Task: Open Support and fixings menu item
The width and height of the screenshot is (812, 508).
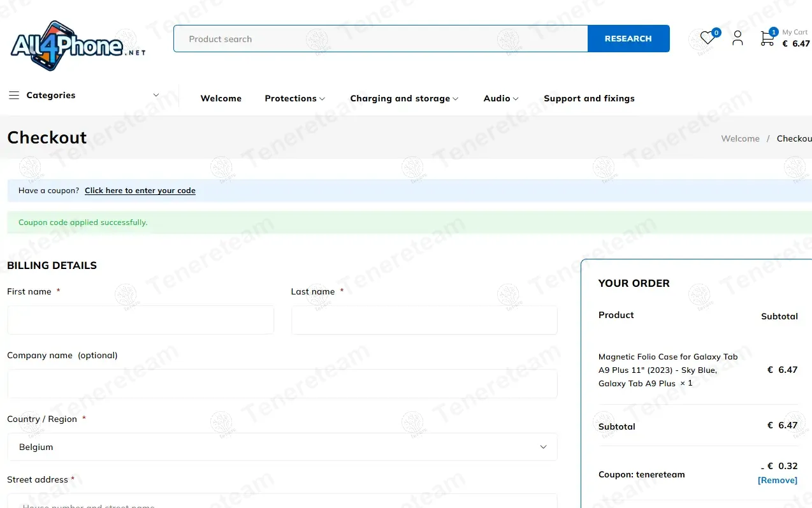Action: tap(589, 98)
